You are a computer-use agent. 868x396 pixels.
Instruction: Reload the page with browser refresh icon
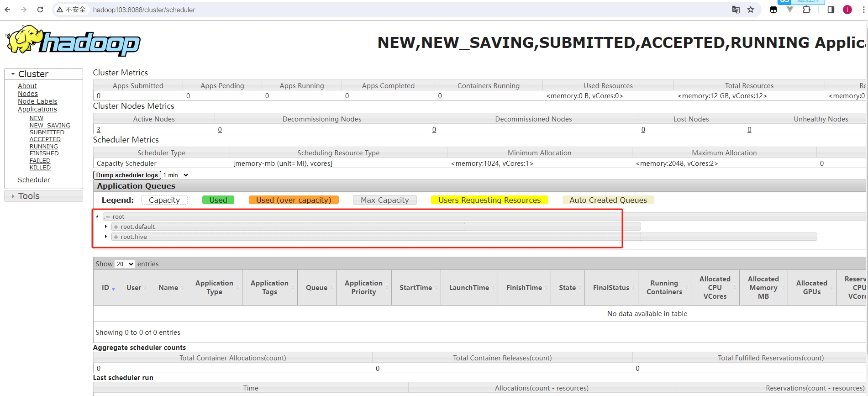click(x=40, y=10)
